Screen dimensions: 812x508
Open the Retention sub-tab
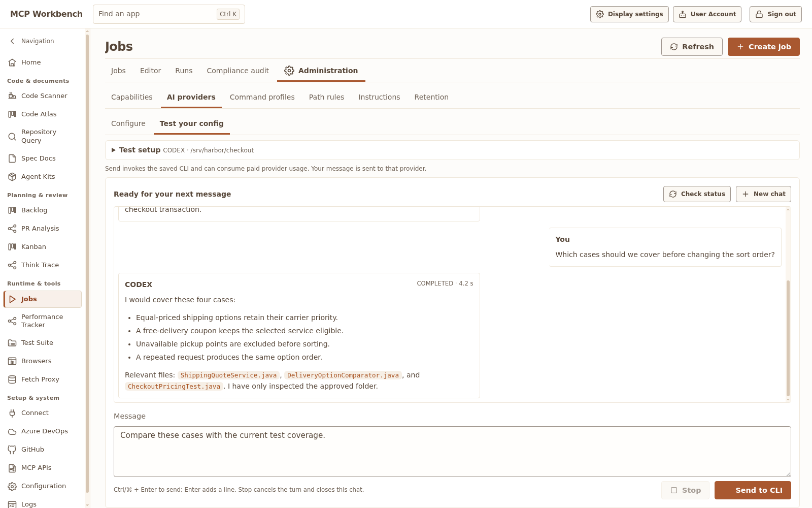click(x=431, y=97)
